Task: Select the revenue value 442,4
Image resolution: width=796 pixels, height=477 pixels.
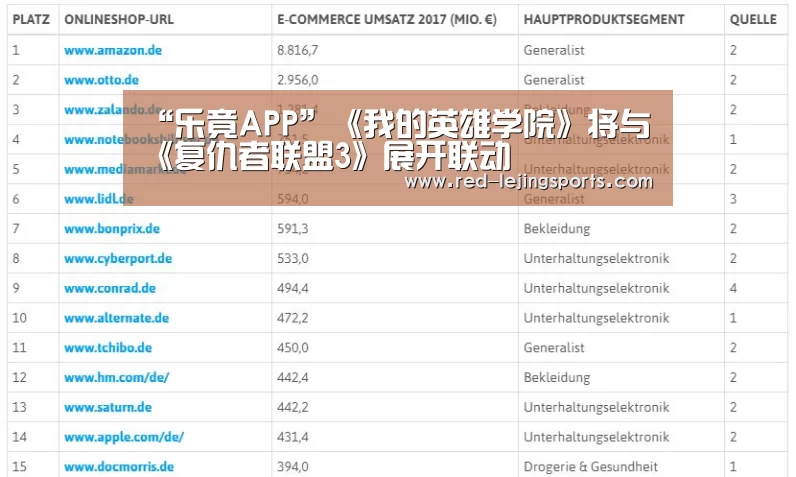Action: tap(292, 378)
